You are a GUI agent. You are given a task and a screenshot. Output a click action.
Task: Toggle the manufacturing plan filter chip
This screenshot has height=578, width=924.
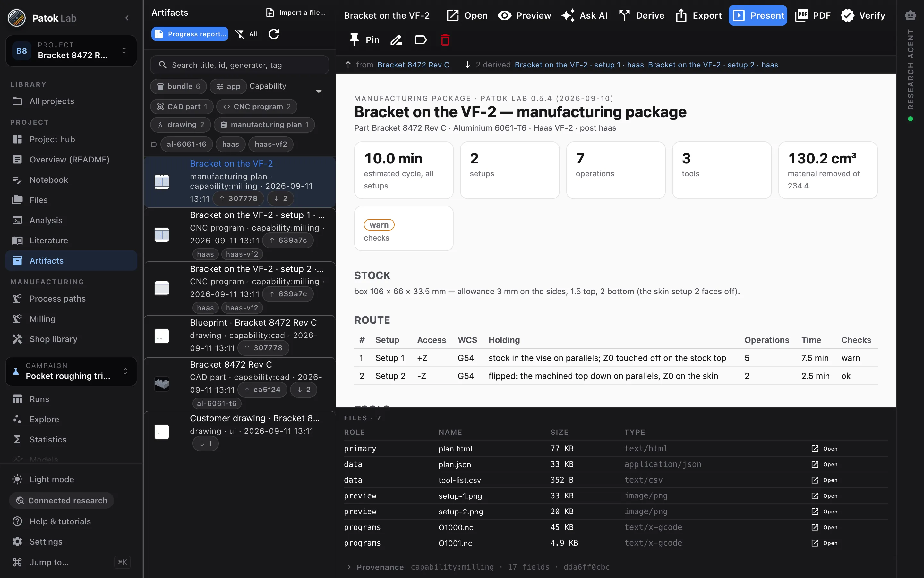[x=264, y=125]
